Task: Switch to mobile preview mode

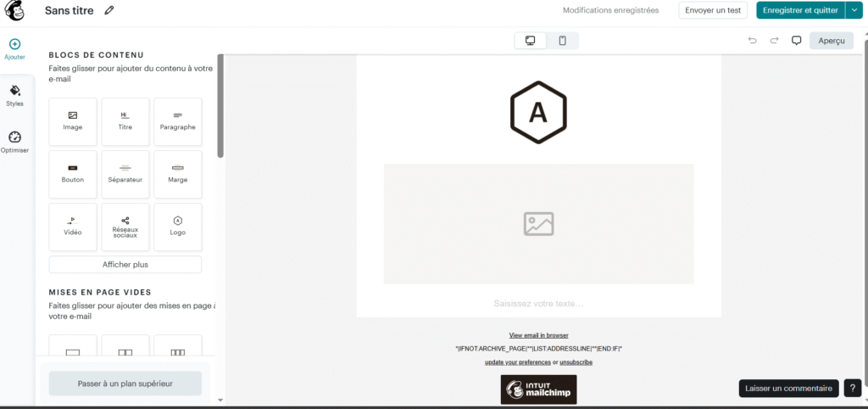Action: coord(562,41)
